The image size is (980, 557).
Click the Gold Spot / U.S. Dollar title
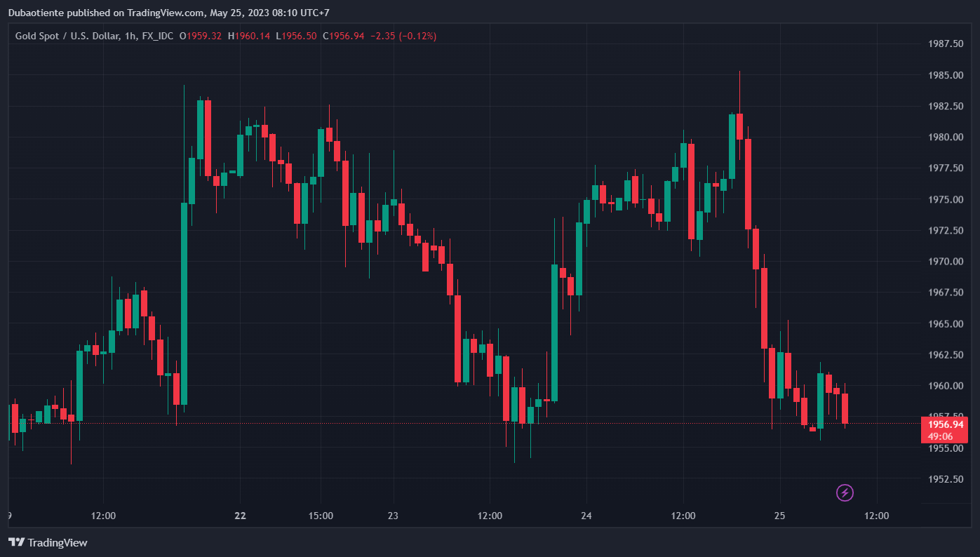(67, 36)
